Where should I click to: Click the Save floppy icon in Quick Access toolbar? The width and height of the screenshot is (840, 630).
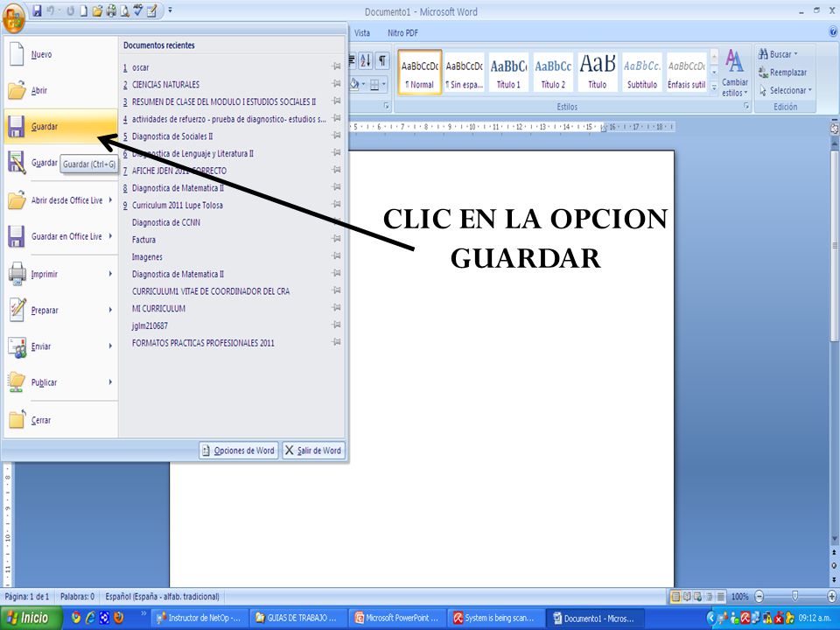[x=37, y=10]
